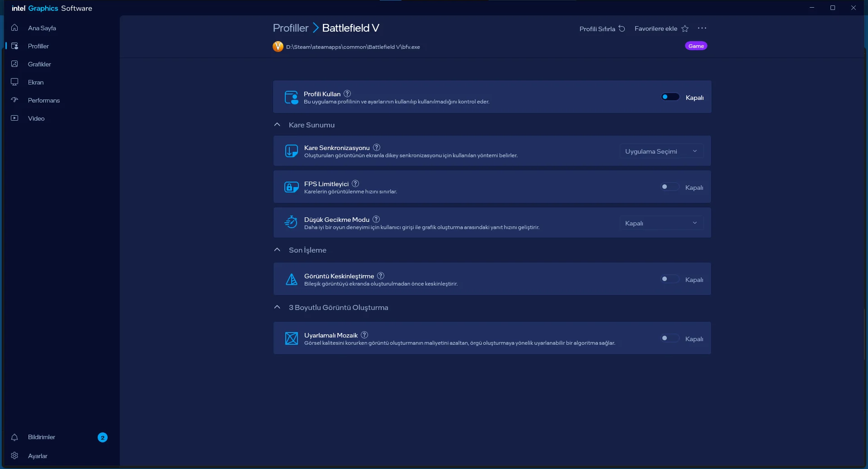Image resolution: width=868 pixels, height=469 pixels.
Task: Close the Intel Graphics Software window
Action: pos(854,8)
